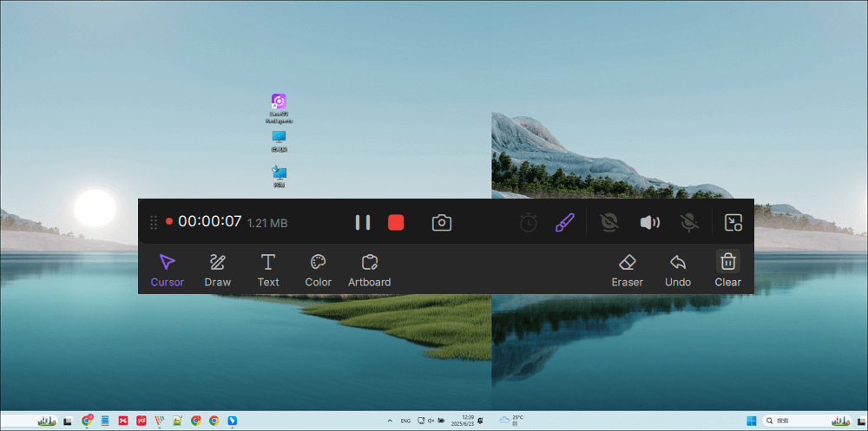Select the Cursor tool
The height and width of the screenshot is (431, 868).
[168, 271]
